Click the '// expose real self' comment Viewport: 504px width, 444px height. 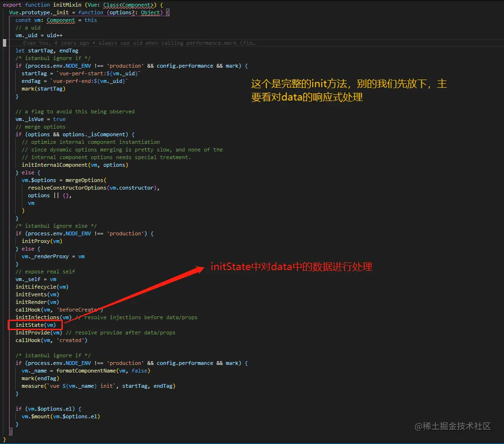point(45,272)
